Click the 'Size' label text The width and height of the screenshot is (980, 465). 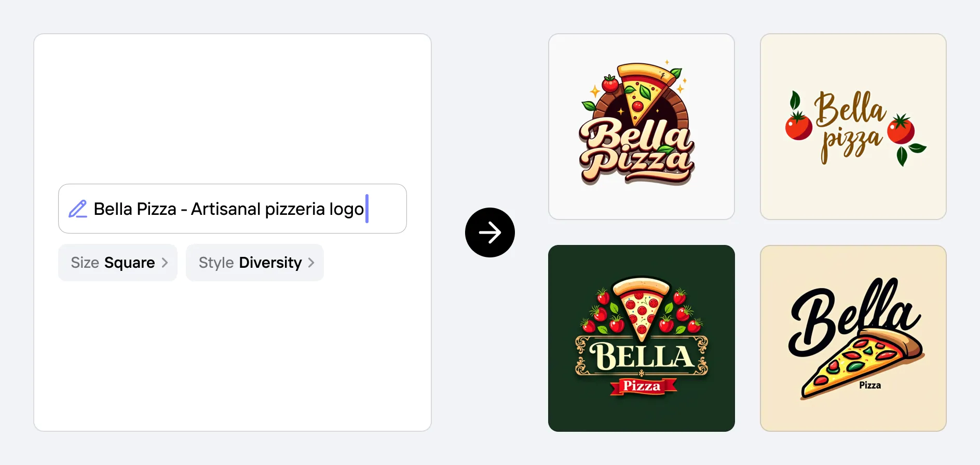click(85, 263)
